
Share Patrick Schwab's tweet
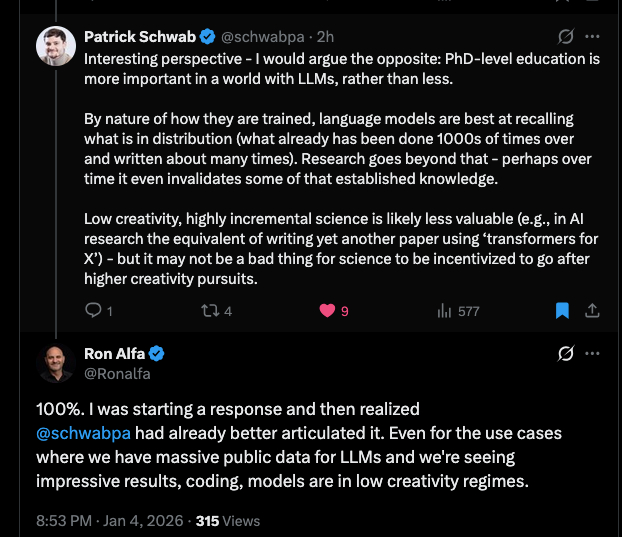pos(592,311)
